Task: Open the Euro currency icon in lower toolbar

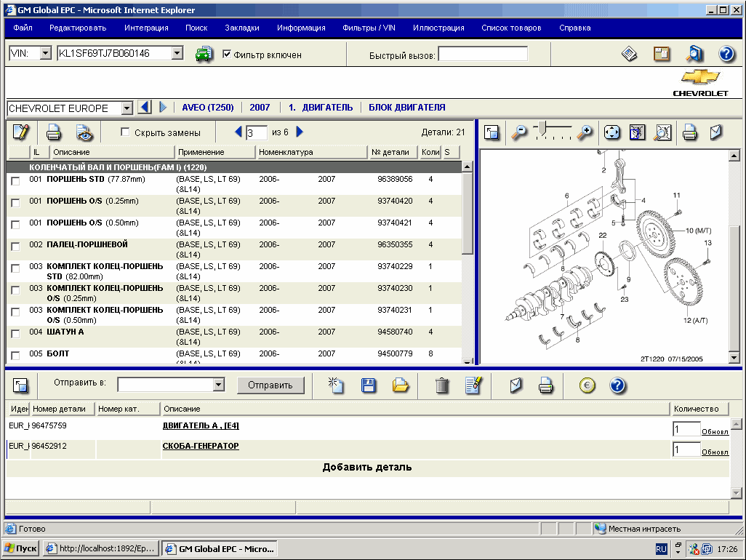Action: point(587,385)
